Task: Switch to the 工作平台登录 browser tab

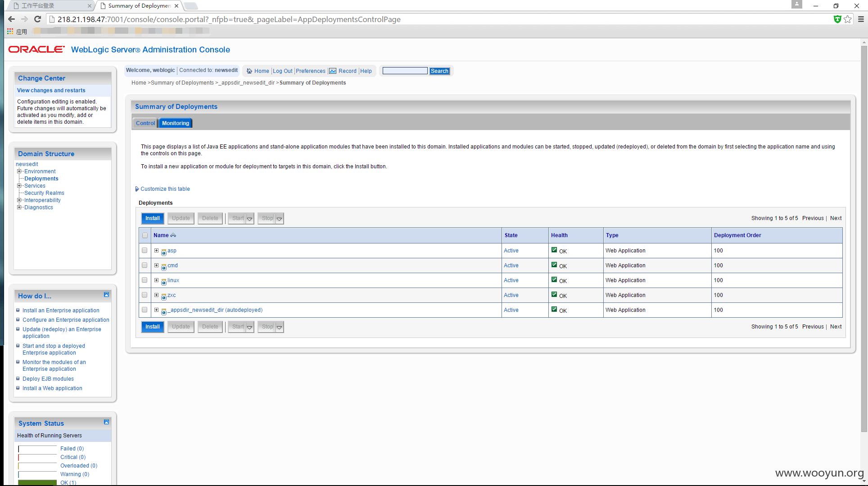Action: pos(50,6)
